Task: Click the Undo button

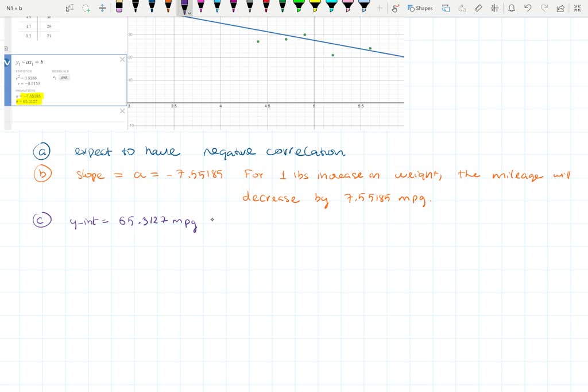Action: 529,8
